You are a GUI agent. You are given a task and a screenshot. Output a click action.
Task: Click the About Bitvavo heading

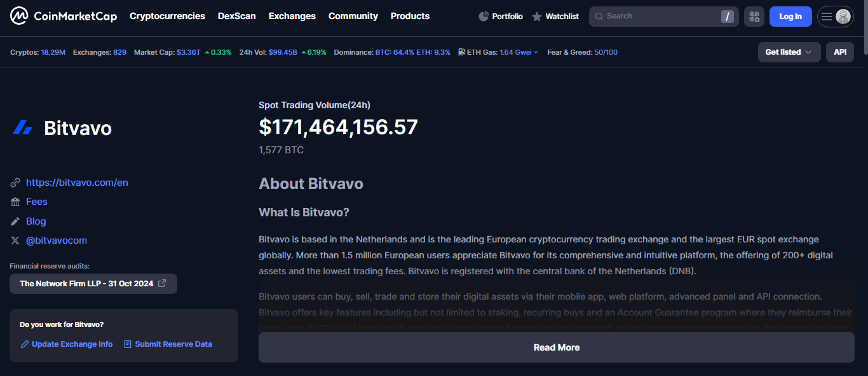click(311, 184)
